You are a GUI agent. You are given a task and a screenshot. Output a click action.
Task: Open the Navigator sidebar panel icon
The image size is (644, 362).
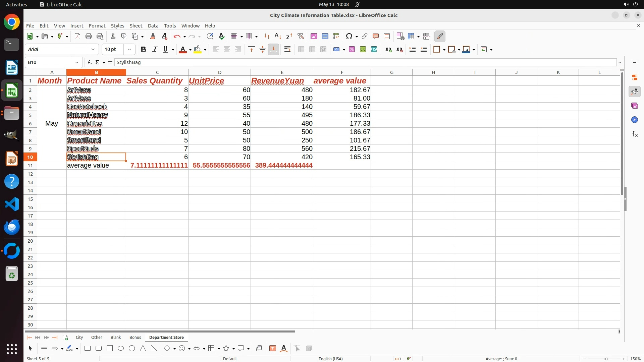tap(634, 120)
